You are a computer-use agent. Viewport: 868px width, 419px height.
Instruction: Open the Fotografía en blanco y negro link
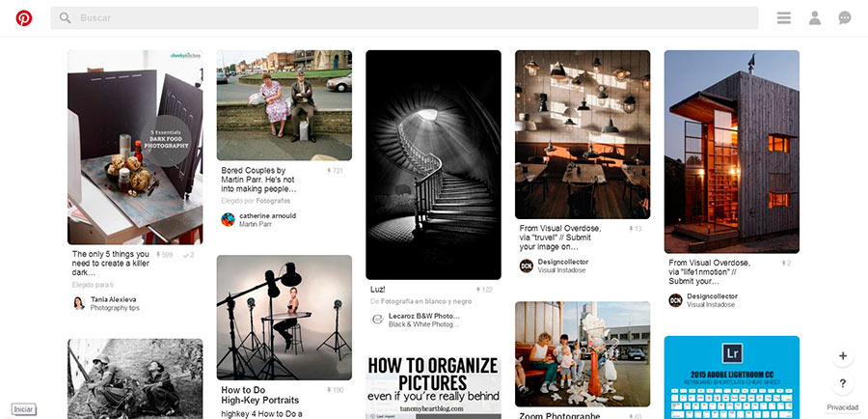coord(425,301)
